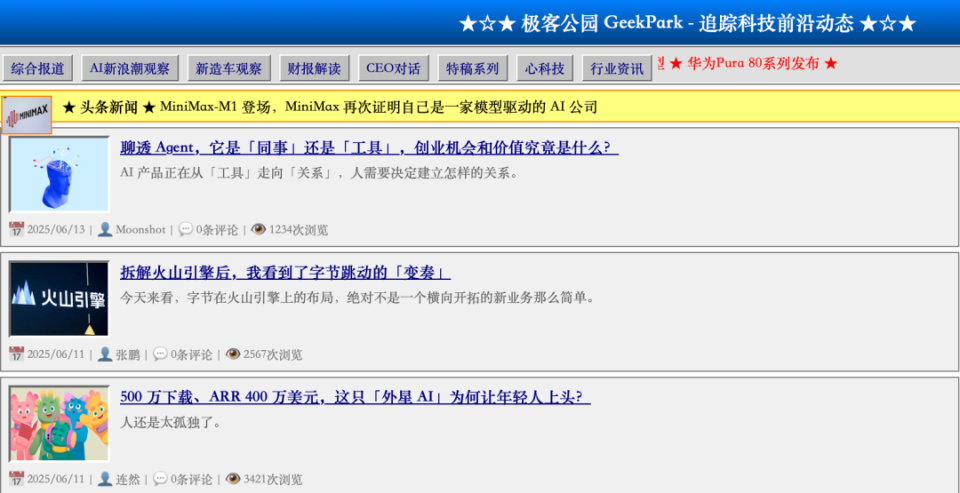Click calendar icon beside 2025/06/13 date

pos(17,230)
